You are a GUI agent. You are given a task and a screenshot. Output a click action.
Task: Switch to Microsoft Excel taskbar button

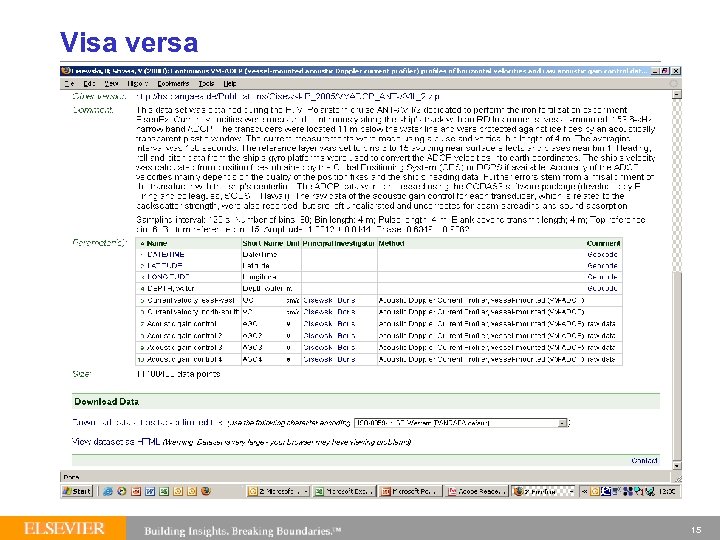click(344, 491)
